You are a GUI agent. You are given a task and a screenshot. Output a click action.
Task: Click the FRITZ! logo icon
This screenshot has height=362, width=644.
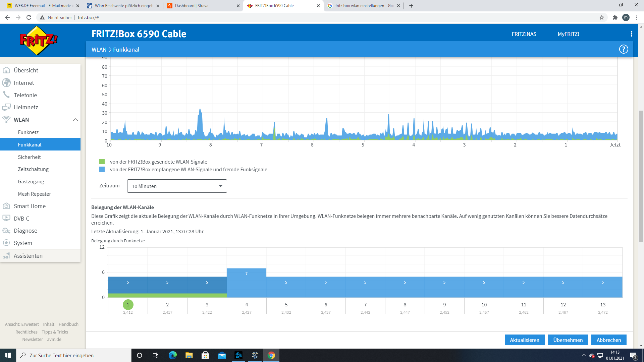coord(39,41)
